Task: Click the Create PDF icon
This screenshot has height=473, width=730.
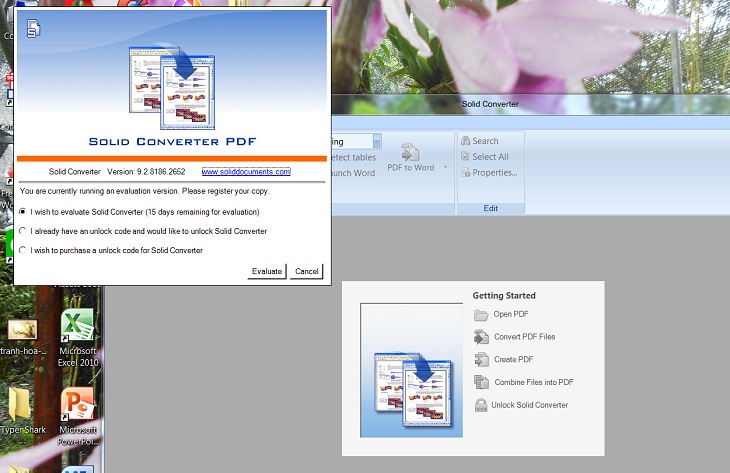Action: click(x=481, y=359)
